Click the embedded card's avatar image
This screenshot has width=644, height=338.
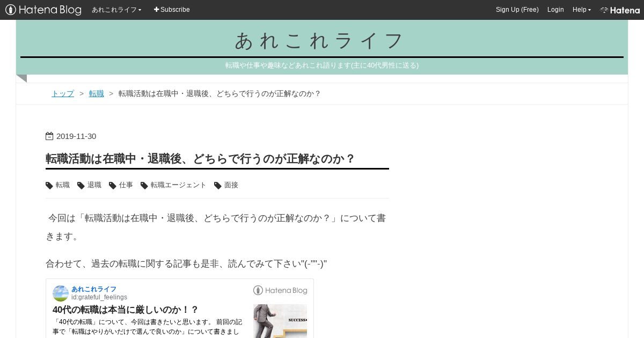(61, 293)
